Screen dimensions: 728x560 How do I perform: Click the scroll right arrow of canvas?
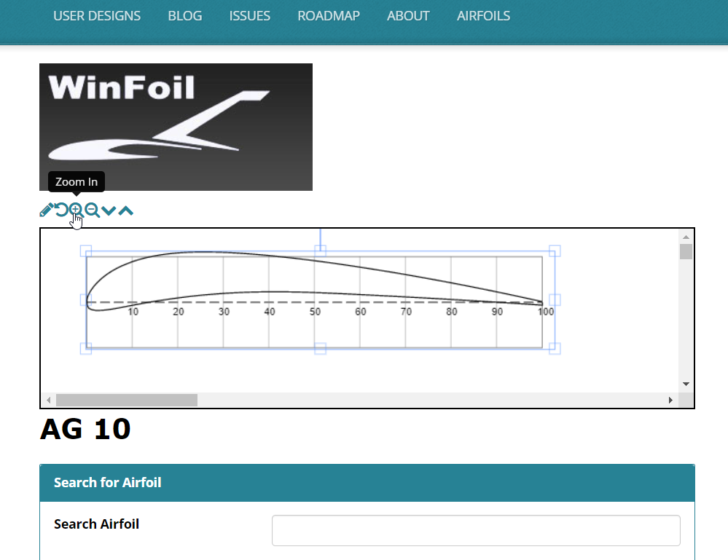[670, 400]
